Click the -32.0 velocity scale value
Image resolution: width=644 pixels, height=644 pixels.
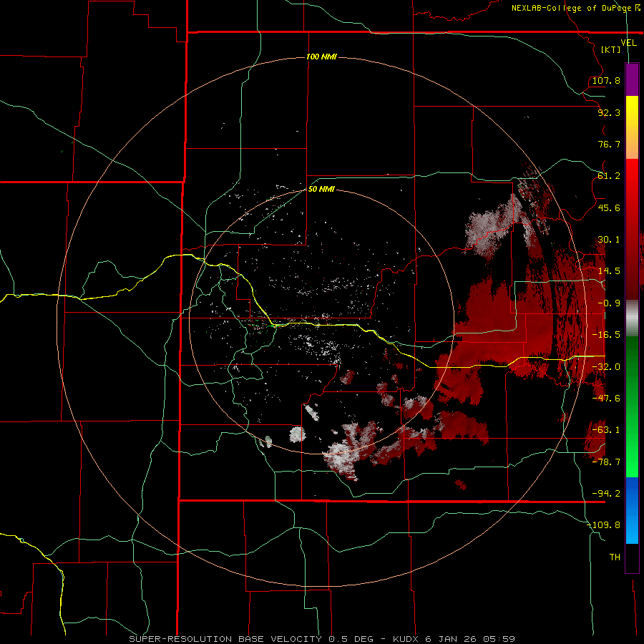[606, 367]
